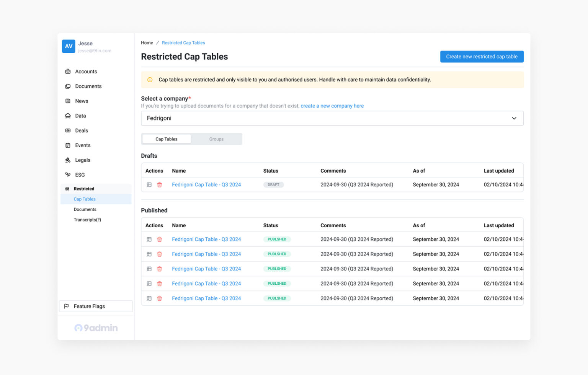The image size is (588, 375).
Task: Follow the 'create a new company here' link
Action: pyautogui.click(x=332, y=106)
